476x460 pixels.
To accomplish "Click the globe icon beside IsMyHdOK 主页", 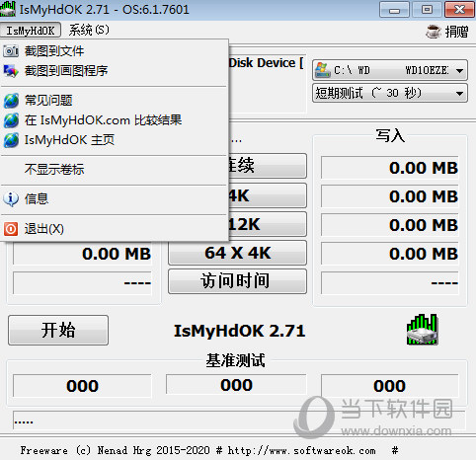I will 11,140.
